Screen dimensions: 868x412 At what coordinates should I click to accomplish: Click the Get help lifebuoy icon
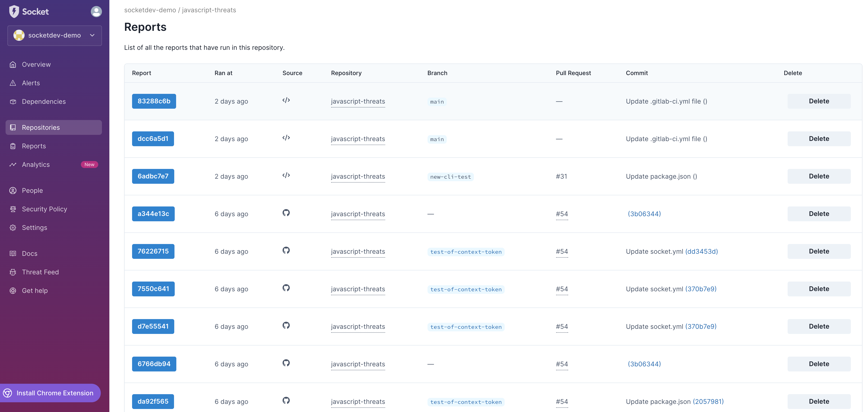pos(13,290)
